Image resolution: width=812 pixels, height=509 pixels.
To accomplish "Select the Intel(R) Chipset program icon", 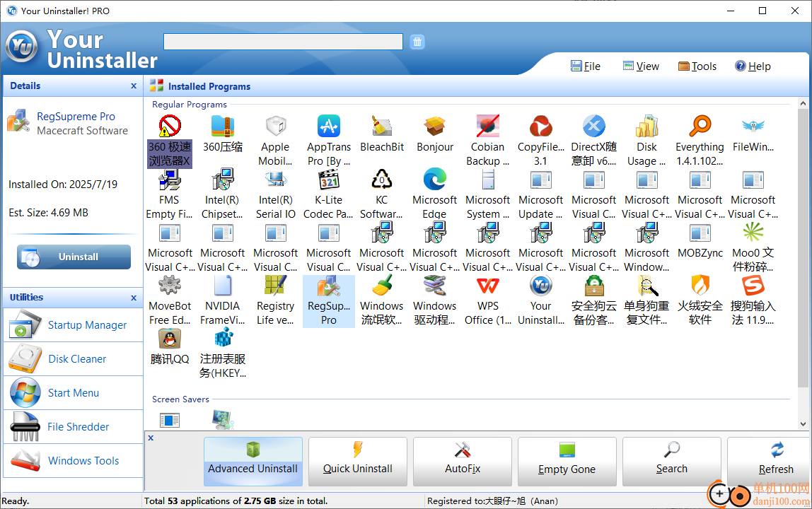I will [x=223, y=180].
